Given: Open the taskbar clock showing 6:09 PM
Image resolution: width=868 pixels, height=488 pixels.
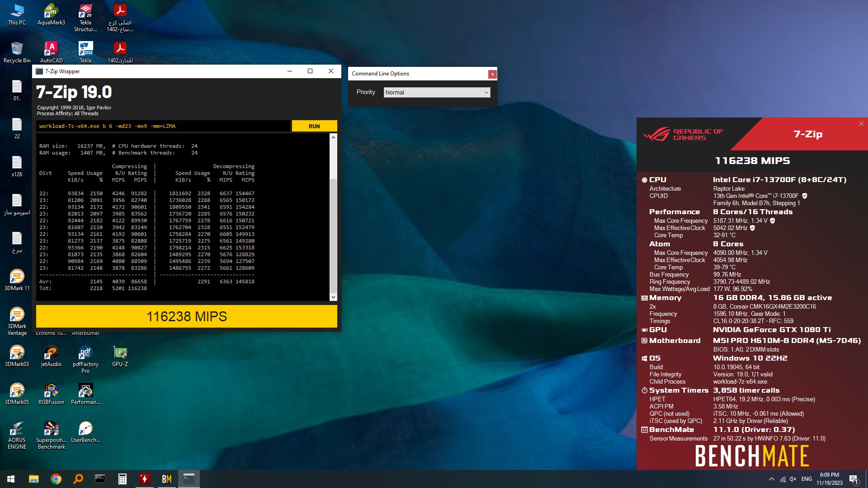Looking at the screenshot, I should [830, 479].
